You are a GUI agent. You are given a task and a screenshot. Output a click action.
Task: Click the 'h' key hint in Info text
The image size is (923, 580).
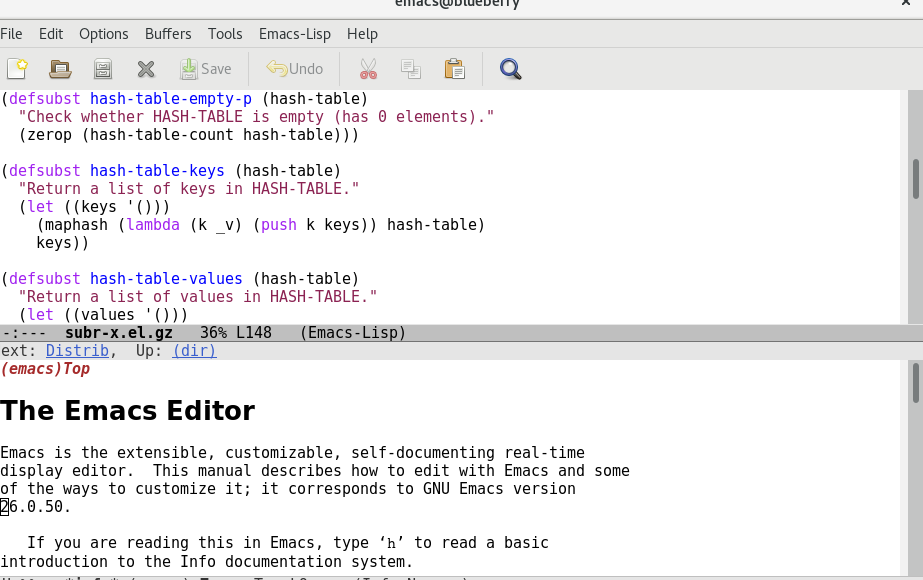pyautogui.click(x=391, y=543)
